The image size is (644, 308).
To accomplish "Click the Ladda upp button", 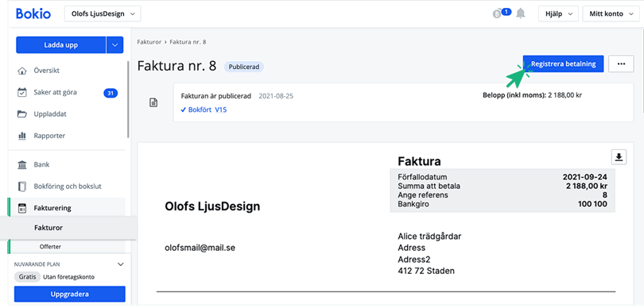I will pos(60,45).
